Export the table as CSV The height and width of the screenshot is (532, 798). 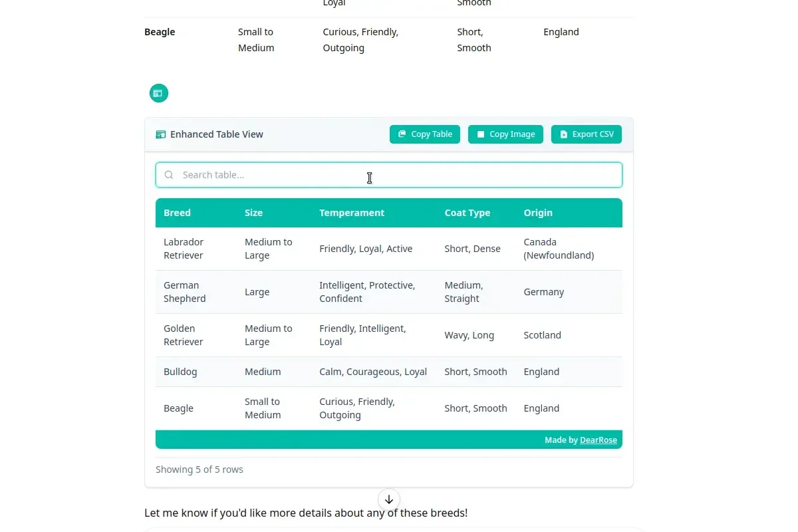click(x=586, y=134)
